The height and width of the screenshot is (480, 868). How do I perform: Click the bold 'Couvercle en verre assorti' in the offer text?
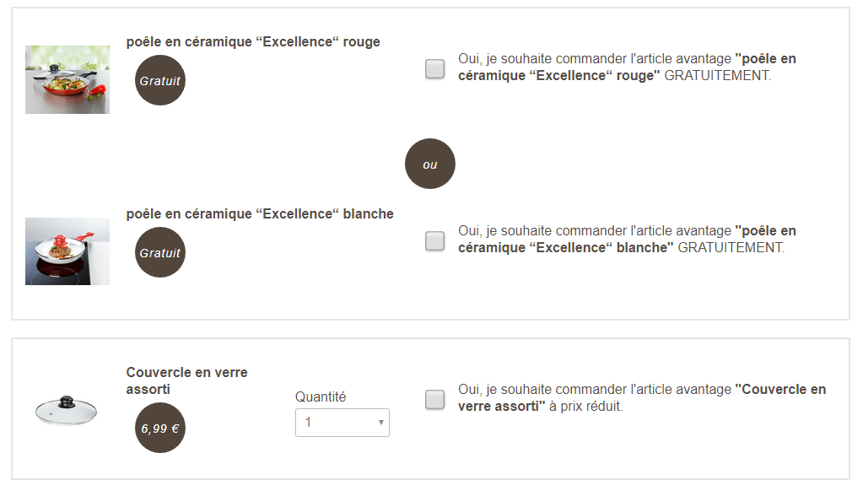780,390
